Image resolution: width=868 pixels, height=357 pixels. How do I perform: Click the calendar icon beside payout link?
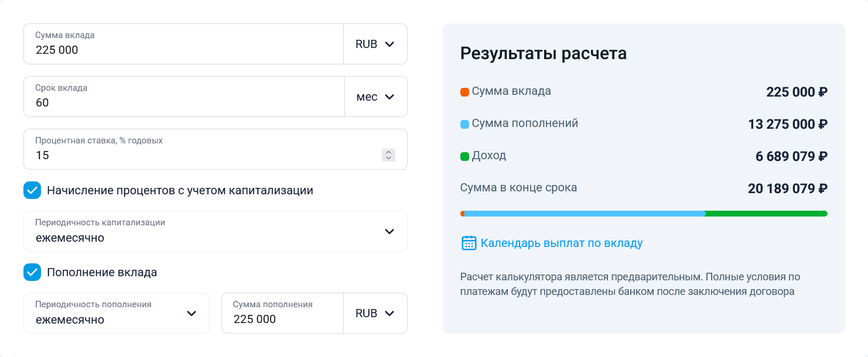pyautogui.click(x=469, y=243)
